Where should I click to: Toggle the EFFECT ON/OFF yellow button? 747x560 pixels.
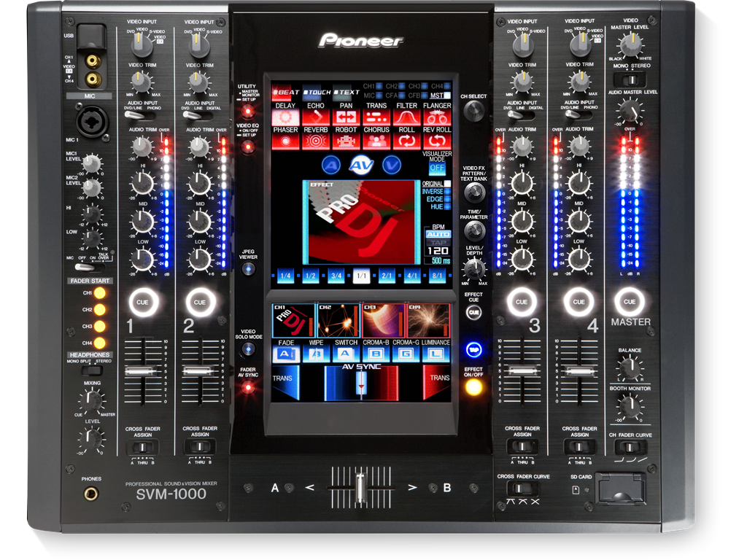point(474,387)
